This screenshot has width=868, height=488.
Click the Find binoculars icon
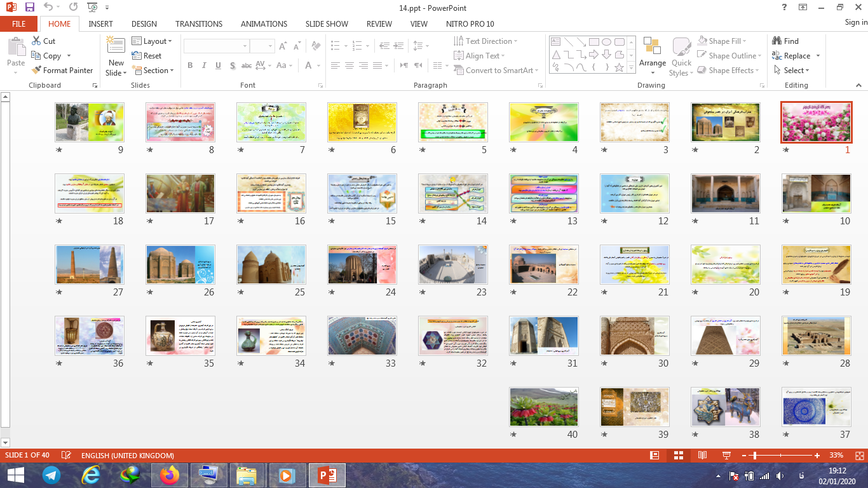coord(776,41)
